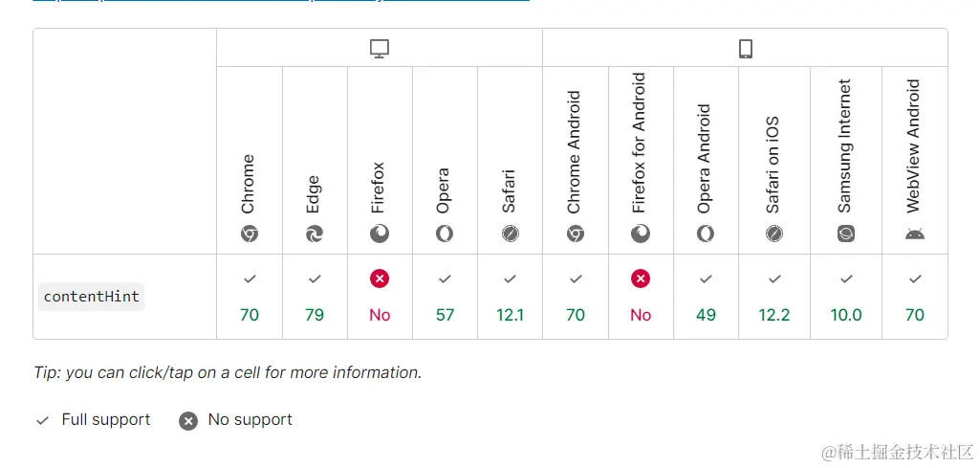Select the Safari 12.1 support cell
980x468 pixels.
pos(510,297)
